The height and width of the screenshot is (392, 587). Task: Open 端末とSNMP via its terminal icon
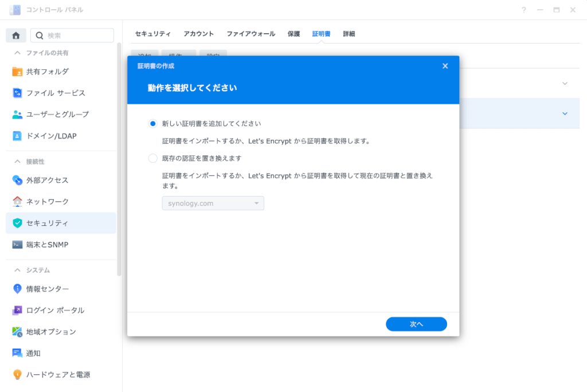click(17, 245)
